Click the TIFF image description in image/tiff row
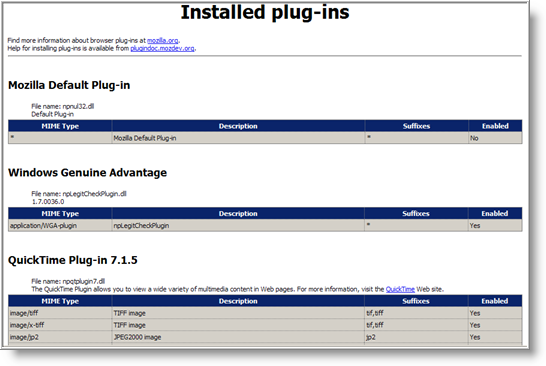 coord(238,313)
